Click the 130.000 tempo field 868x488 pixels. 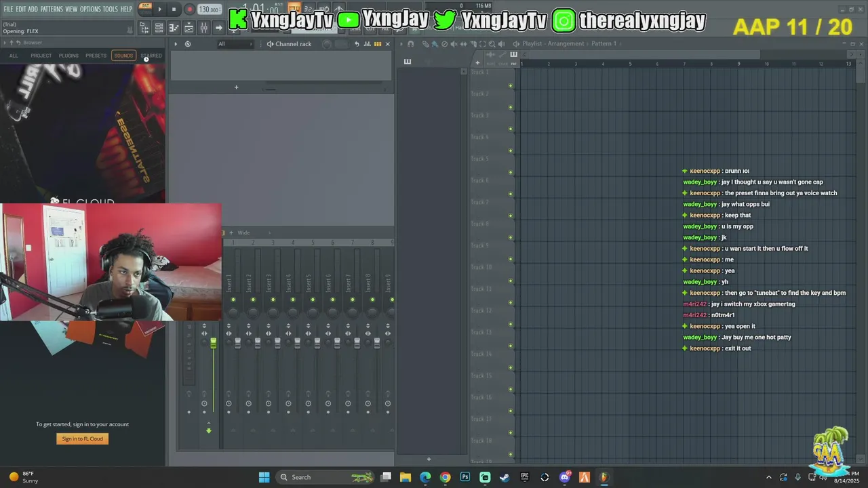point(209,9)
